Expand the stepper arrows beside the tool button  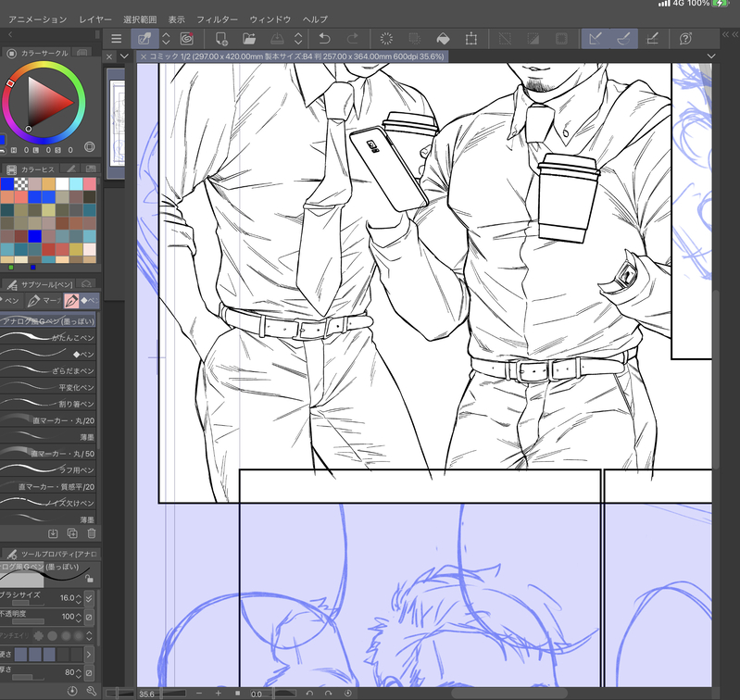coord(166,39)
